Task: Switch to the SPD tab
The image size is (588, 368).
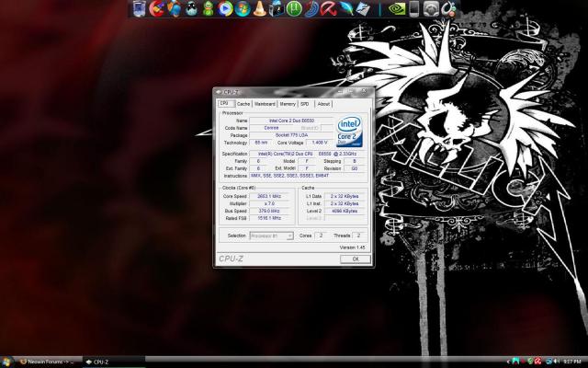Action: click(305, 104)
